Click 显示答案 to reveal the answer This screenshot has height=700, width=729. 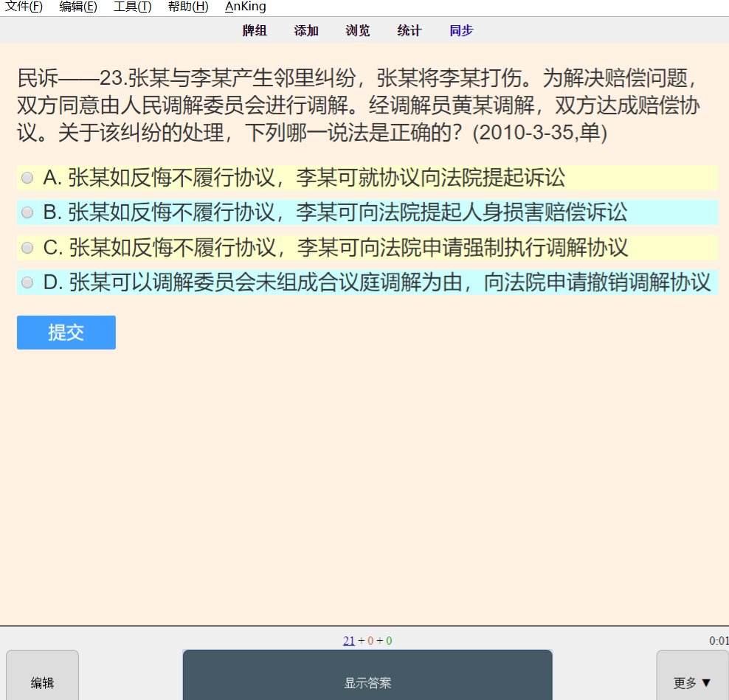point(367,676)
